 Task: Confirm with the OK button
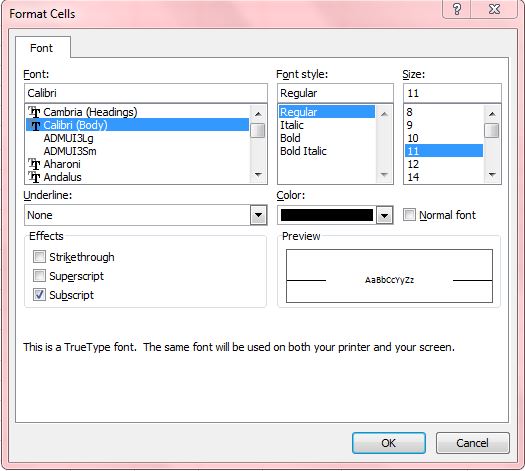389,443
